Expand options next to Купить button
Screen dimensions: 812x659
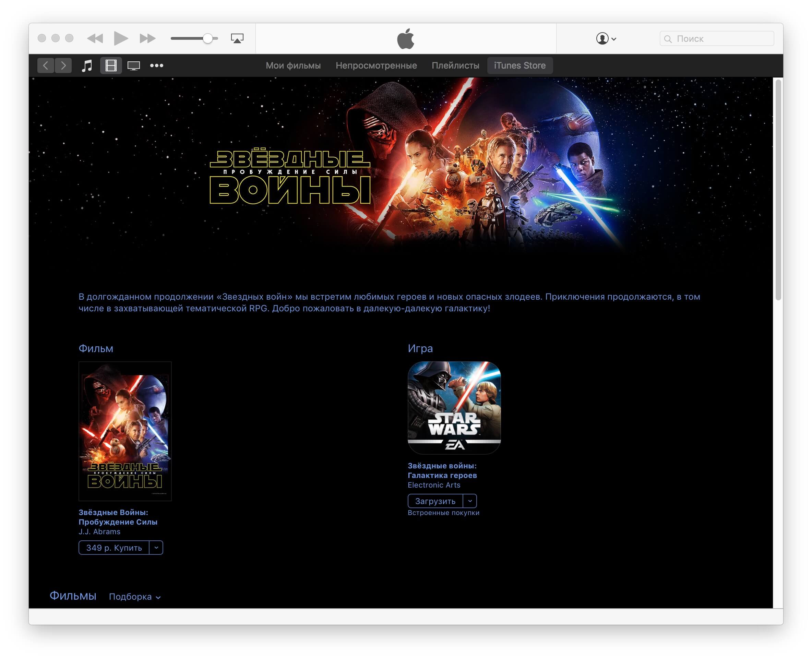(156, 548)
